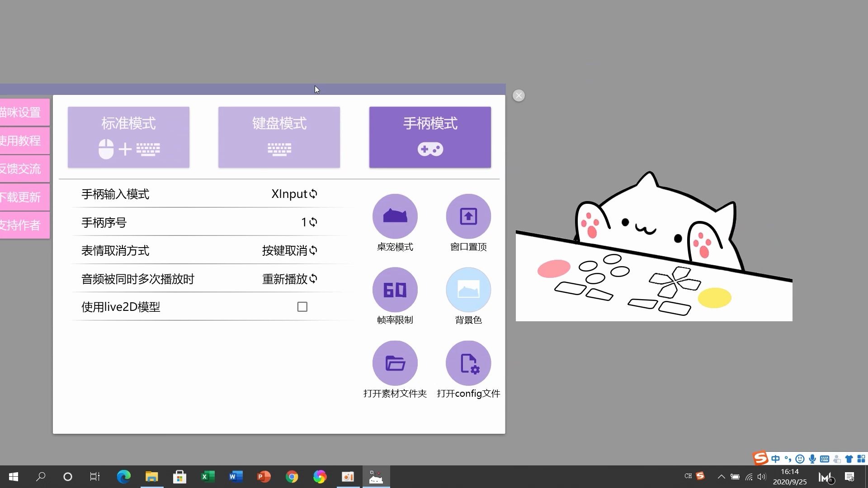This screenshot has width=868, height=488.
Task: Open 使用教程 tutorial sidebar button
Action: [x=24, y=141]
